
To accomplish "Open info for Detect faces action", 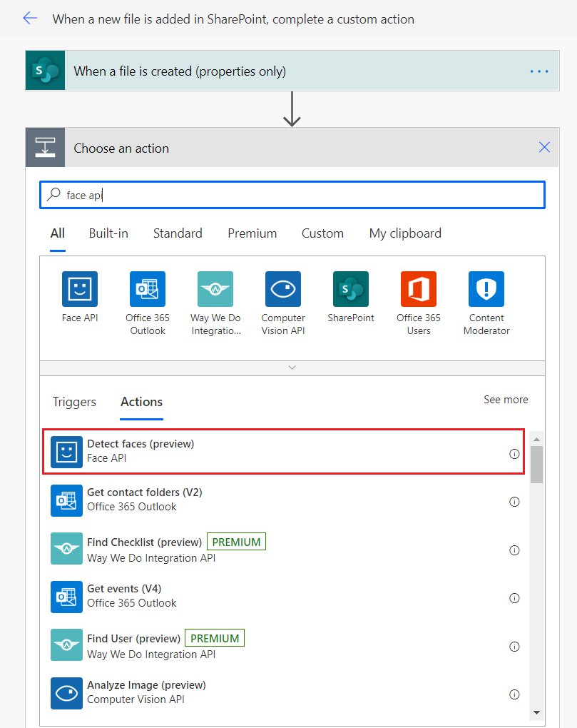I will (514, 454).
